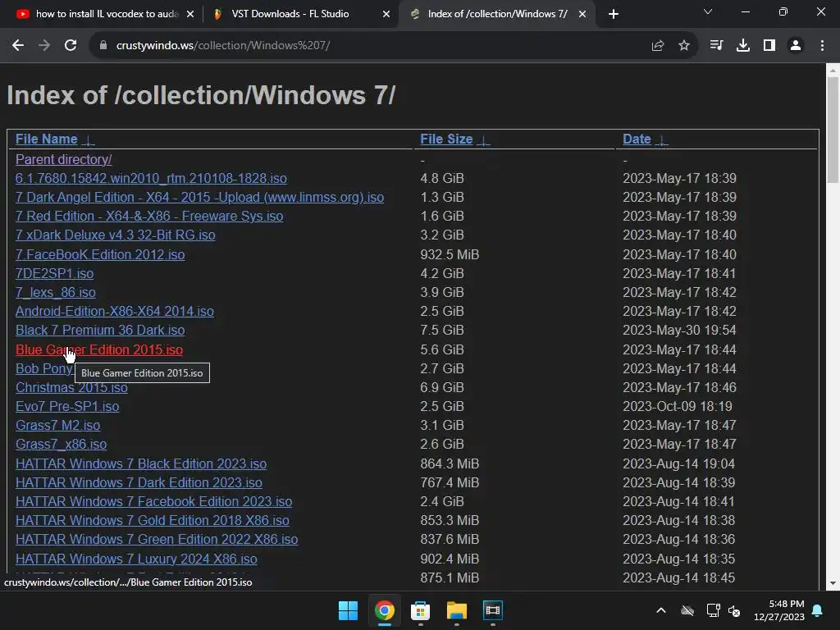Image resolution: width=840 pixels, height=630 pixels.
Task: Download Evo7 Pre-SP1.iso
Action: pyautogui.click(x=67, y=407)
